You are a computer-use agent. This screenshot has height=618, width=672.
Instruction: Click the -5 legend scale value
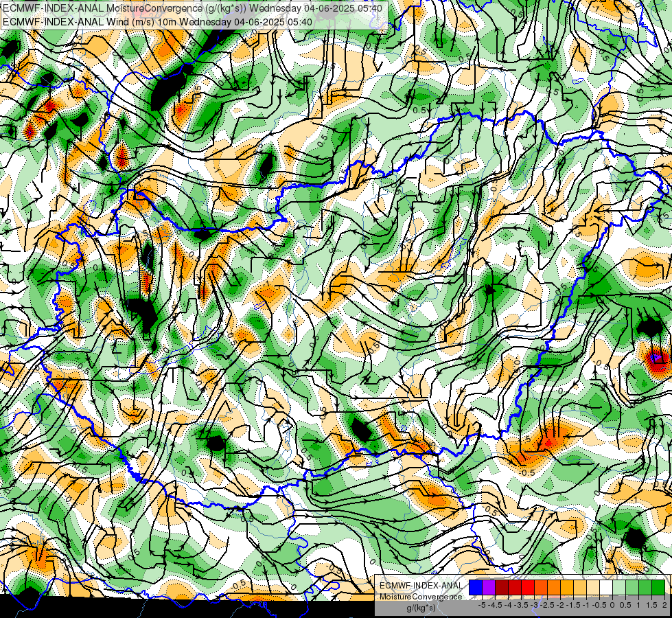[x=482, y=605]
